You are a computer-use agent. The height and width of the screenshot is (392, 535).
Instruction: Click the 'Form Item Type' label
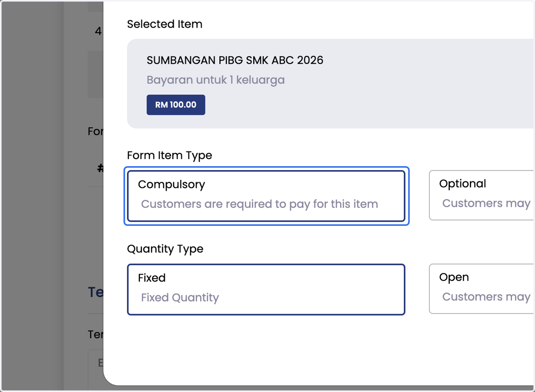tap(169, 155)
